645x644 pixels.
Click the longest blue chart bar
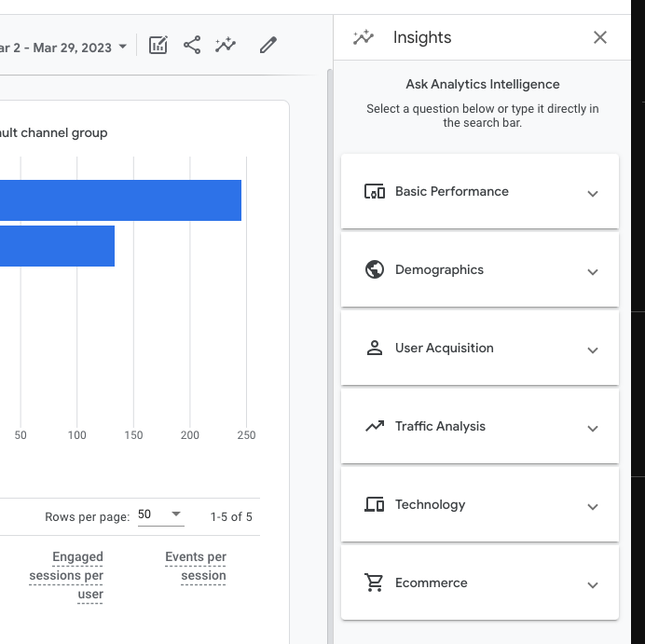(x=120, y=200)
